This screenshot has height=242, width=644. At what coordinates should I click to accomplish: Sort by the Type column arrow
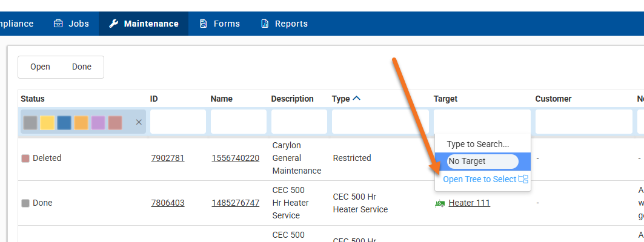[x=356, y=99]
